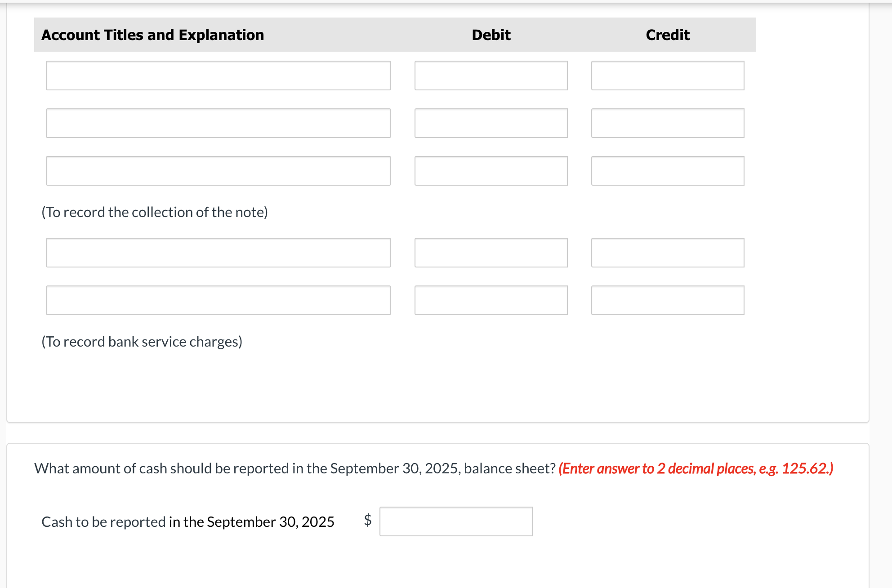Click the second Credit amount field
892x588 pixels.
click(668, 123)
